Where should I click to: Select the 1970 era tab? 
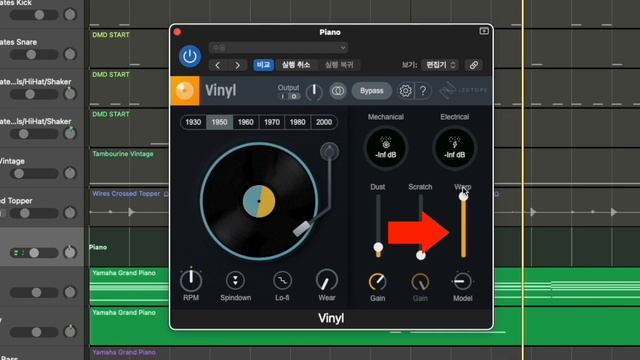271,122
